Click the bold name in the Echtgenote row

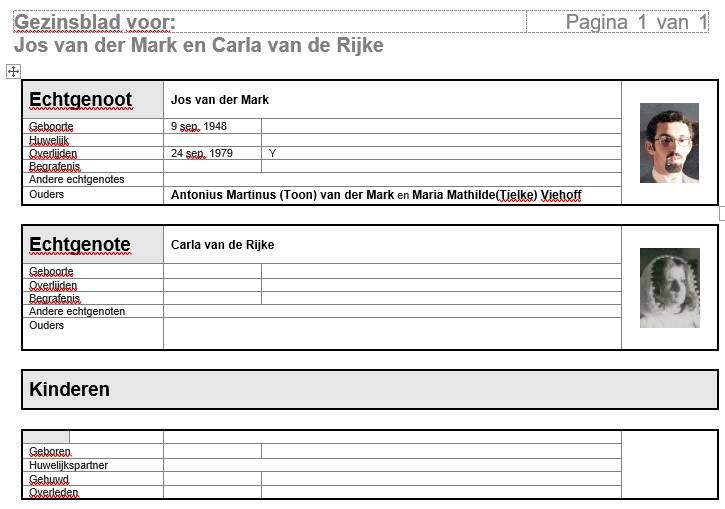tap(222, 245)
